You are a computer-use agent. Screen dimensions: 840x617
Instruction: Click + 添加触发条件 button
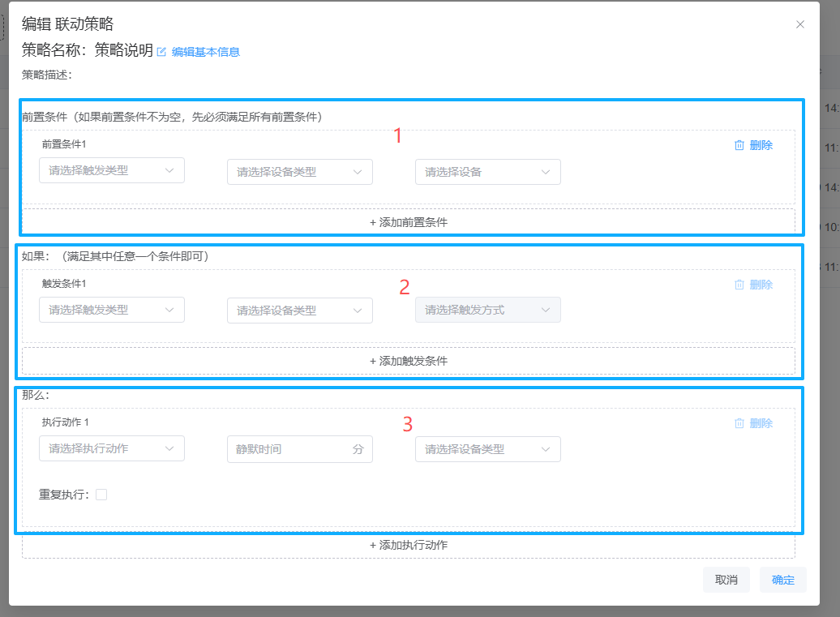point(408,361)
